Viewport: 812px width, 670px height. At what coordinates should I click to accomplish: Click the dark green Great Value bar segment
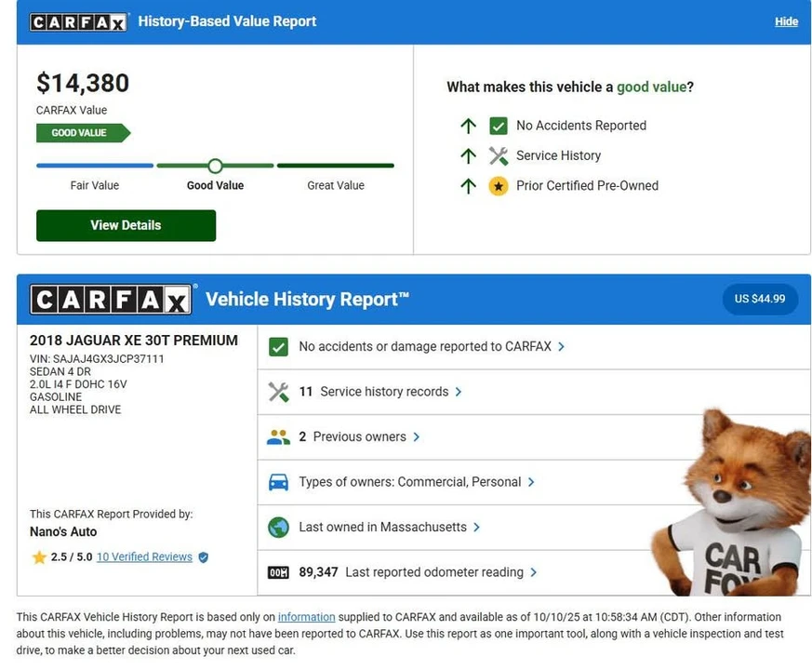click(336, 166)
